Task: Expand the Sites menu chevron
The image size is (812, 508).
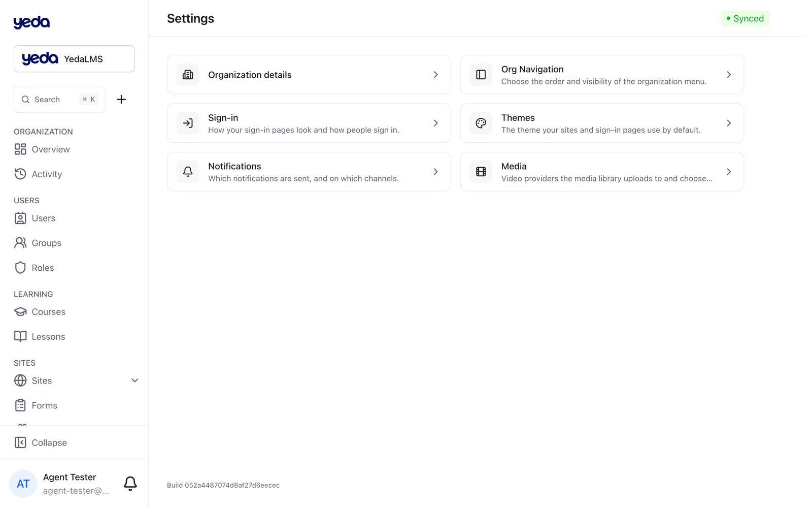Action: [x=134, y=380]
